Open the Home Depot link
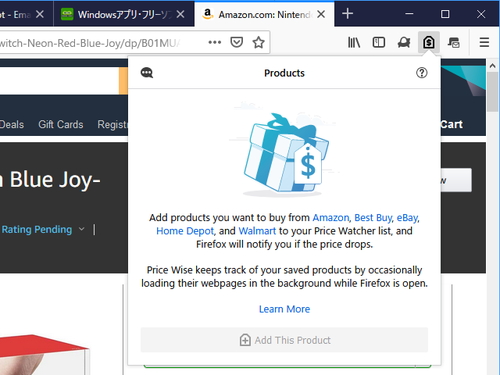Viewport: 500px width, 375px height. [x=185, y=231]
